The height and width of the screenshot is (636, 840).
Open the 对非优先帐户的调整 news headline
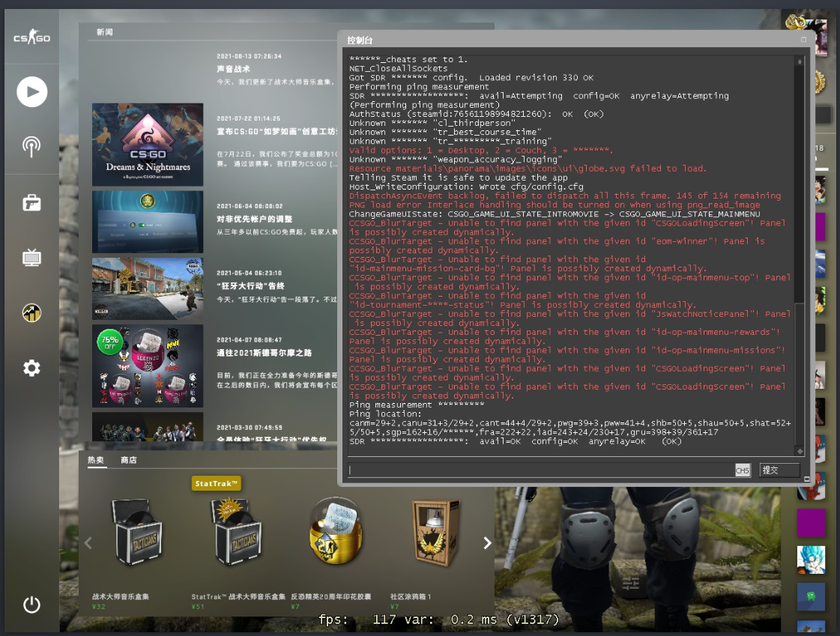point(255,219)
